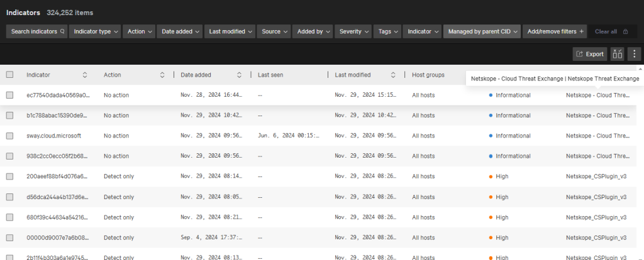Screen dimensions: 644x260
Task: Open the Indicator type filter dropdown
Action: pos(95,31)
